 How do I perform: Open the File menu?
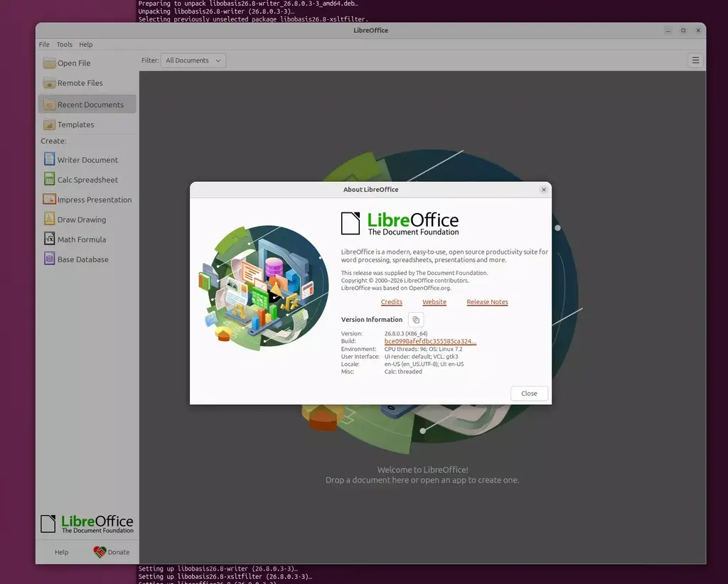pyautogui.click(x=44, y=45)
